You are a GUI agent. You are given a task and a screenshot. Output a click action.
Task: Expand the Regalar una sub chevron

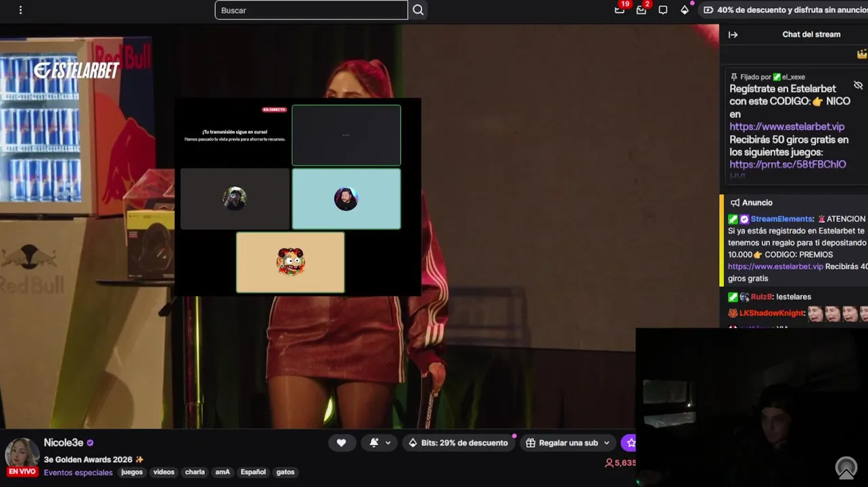[607, 443]
